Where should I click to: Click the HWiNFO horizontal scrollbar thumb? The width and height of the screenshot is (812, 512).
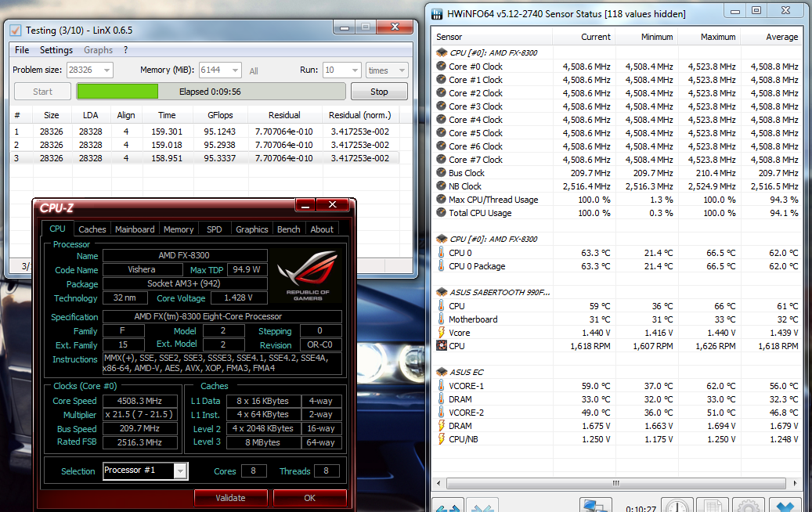[615, 484]
